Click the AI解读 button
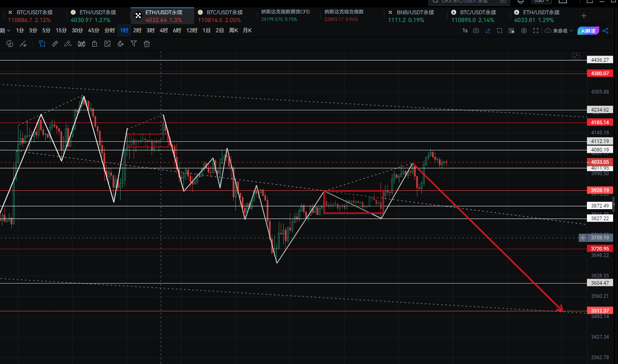The height and width of the screenshot is (364, 618). pos(588,31)
